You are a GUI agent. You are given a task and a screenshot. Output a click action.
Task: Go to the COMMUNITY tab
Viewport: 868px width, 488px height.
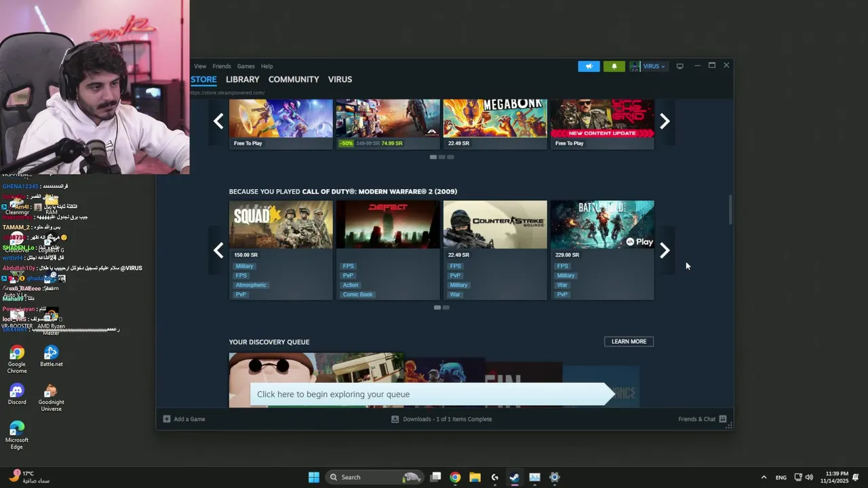pos(294,79)
